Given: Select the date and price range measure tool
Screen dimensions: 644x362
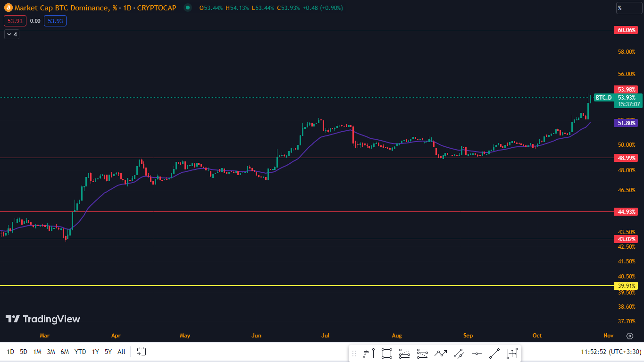Looking at the screenshot, I should pyautogui.click(x=512, y=353).
